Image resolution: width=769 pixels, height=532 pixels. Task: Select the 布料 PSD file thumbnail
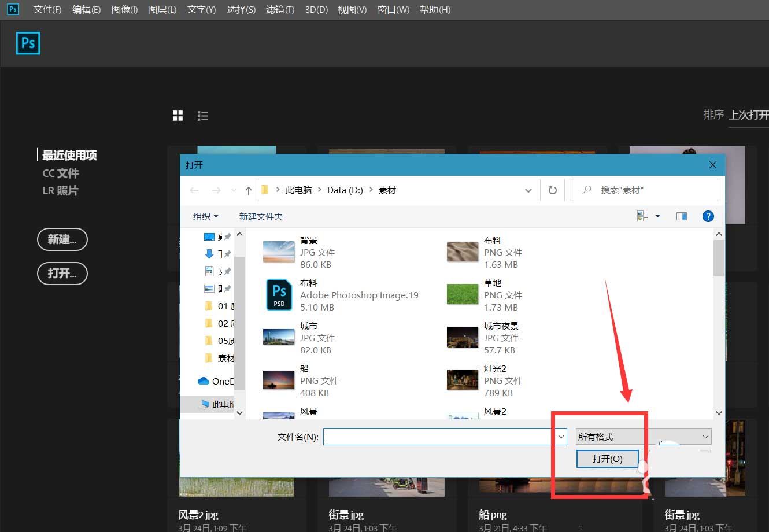[279, 294]
